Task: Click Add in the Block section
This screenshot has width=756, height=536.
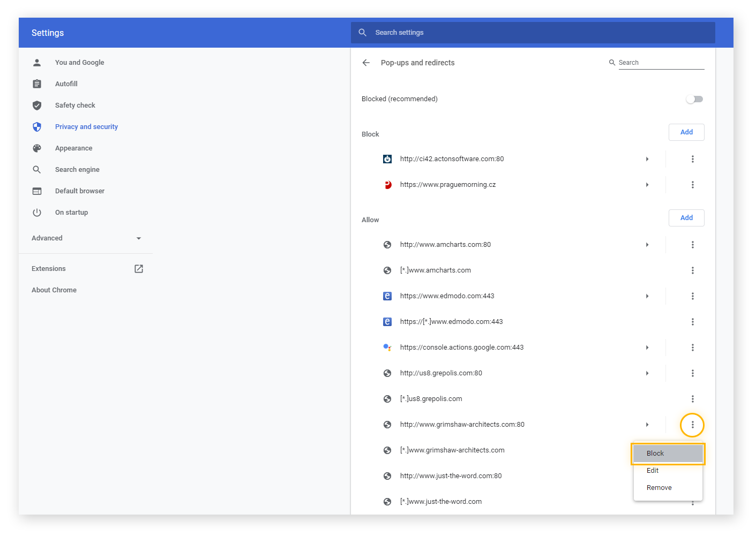Action: pos(686,132)
